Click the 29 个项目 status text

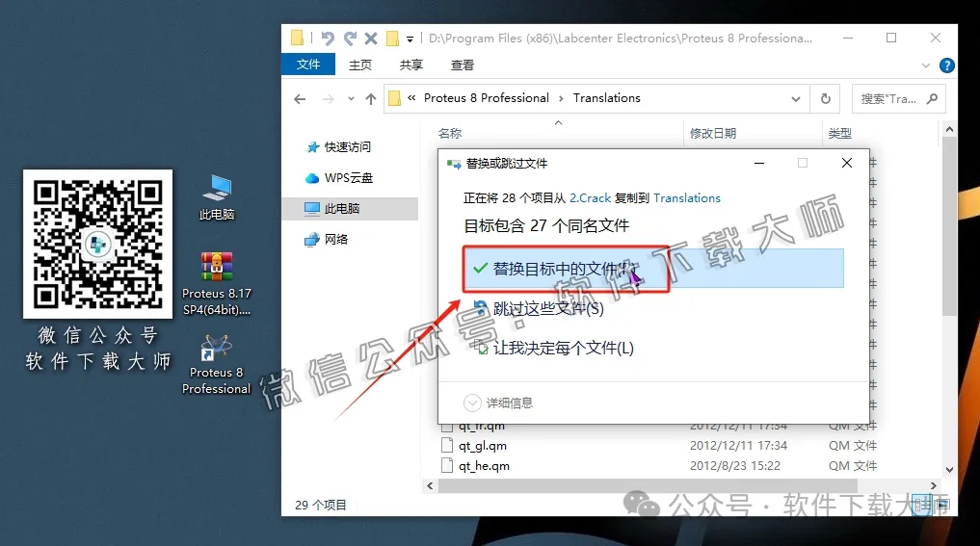321,505
